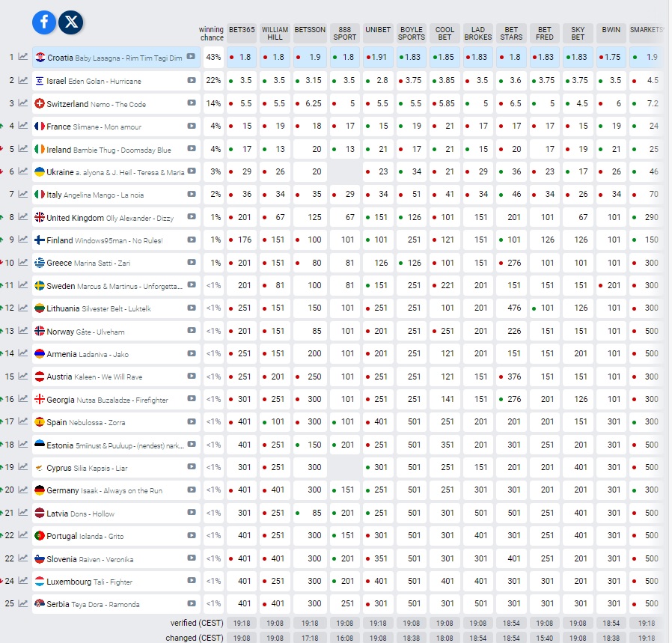Click the SKY BET bookmaker column header

click(578, 33)
